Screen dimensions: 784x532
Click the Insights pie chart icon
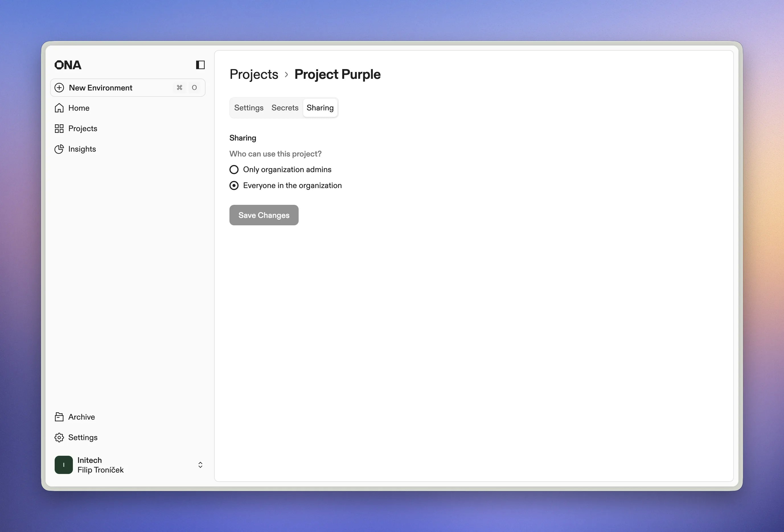point(59,149)
